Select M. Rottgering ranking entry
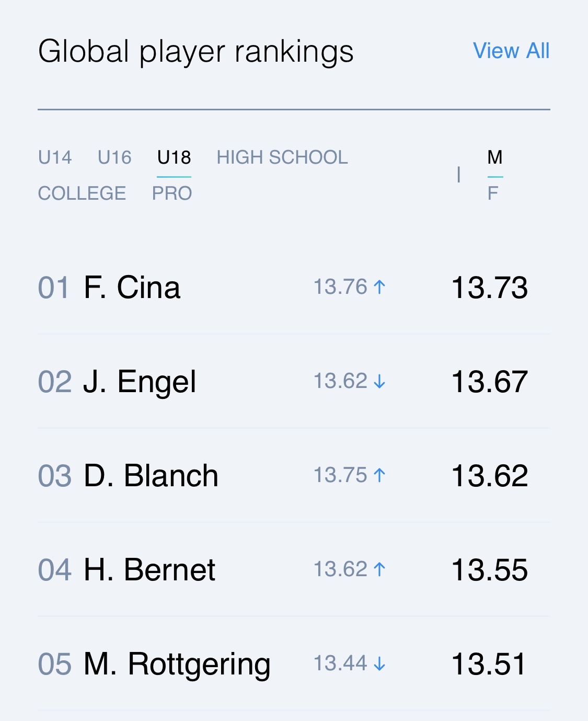Screen dimensions: 588x721 [x=294, y=664]
